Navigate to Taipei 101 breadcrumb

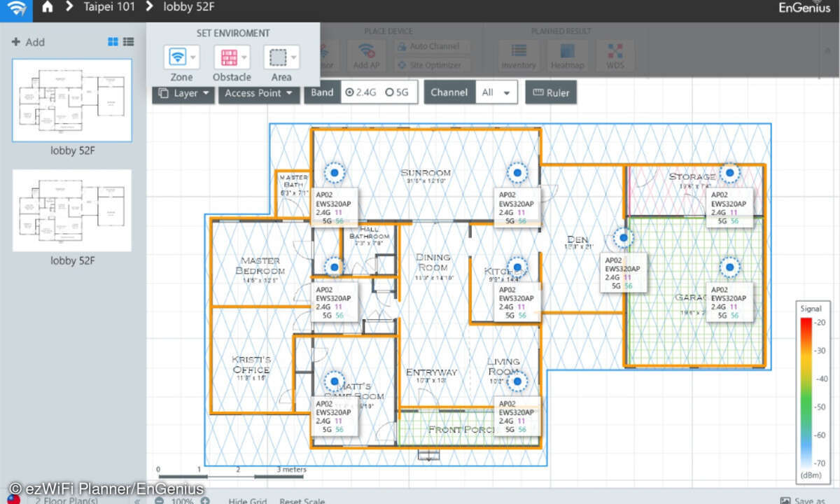point(109,8)
